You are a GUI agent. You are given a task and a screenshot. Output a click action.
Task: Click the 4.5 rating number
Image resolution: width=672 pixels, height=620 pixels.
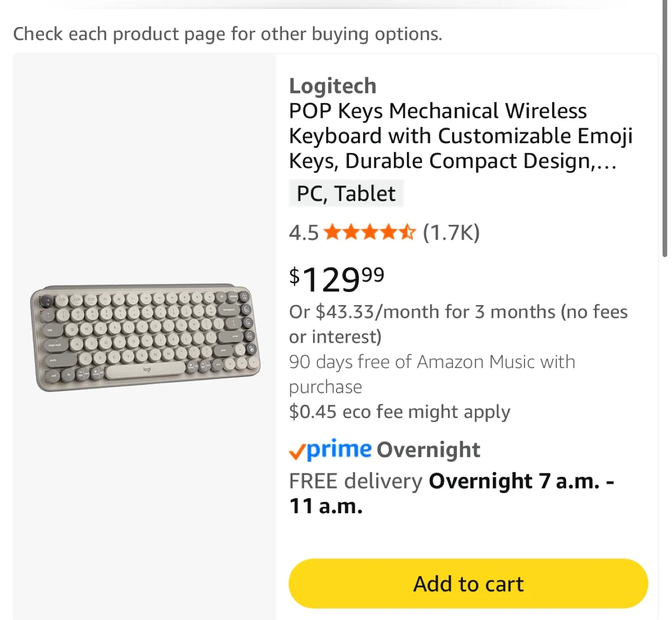[303, 232]
